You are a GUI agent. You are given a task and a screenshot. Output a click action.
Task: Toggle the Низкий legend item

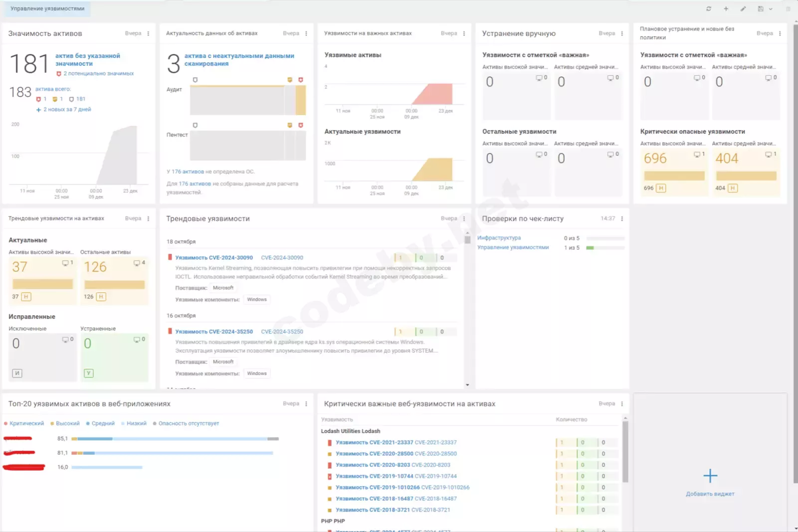click(134, 423)
